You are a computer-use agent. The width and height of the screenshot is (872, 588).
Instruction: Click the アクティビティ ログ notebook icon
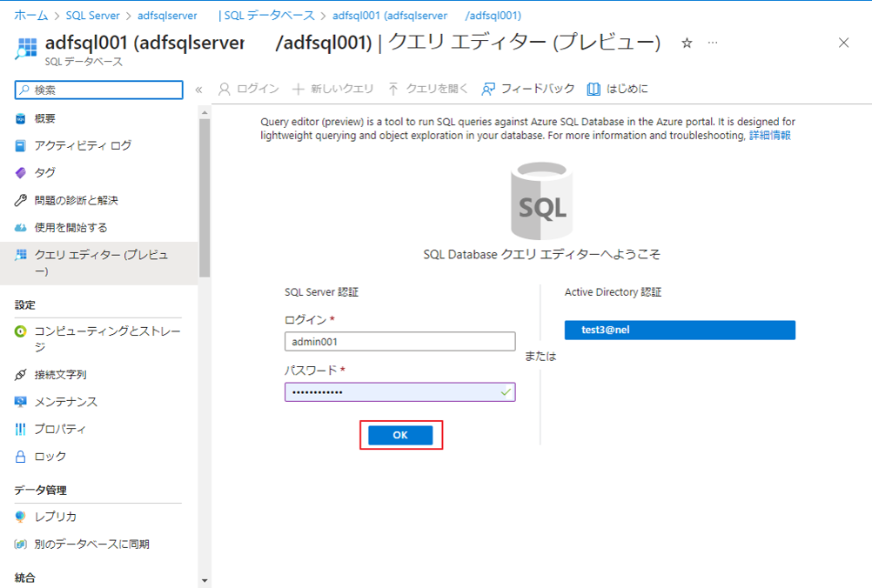tap(21, 145)
